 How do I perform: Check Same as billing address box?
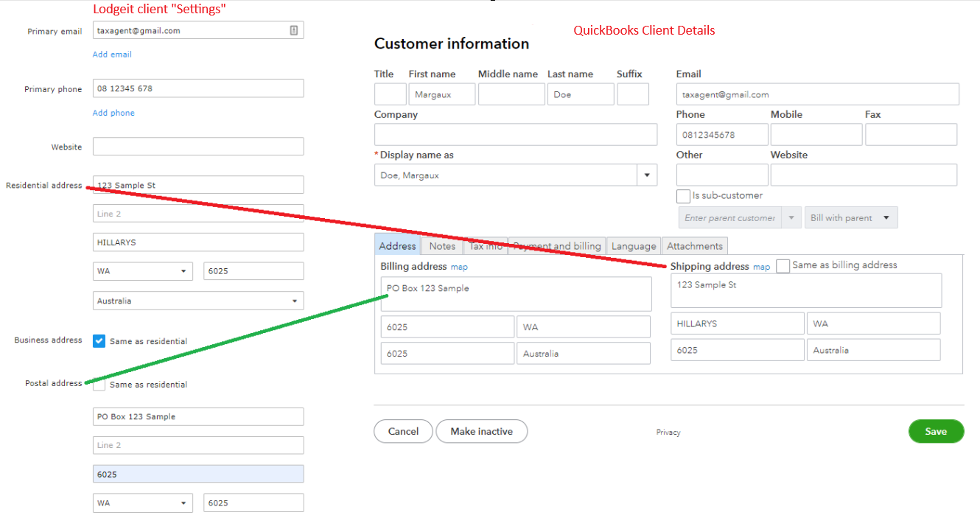pos(783,266)
